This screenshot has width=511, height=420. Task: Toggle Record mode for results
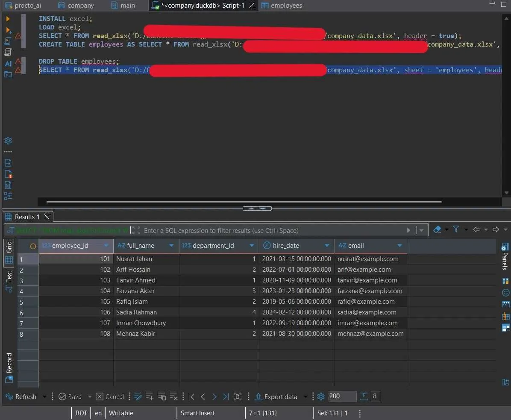(x=9, y=367)
